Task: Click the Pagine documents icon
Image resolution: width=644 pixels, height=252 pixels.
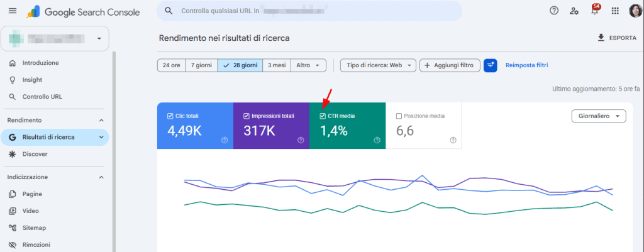Action: click(13, 194)
